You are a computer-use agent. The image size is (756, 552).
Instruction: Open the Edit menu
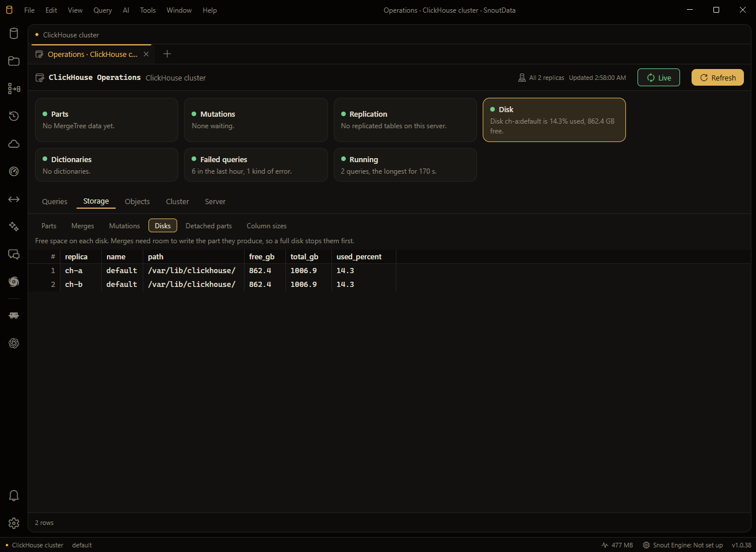point(51,10)
